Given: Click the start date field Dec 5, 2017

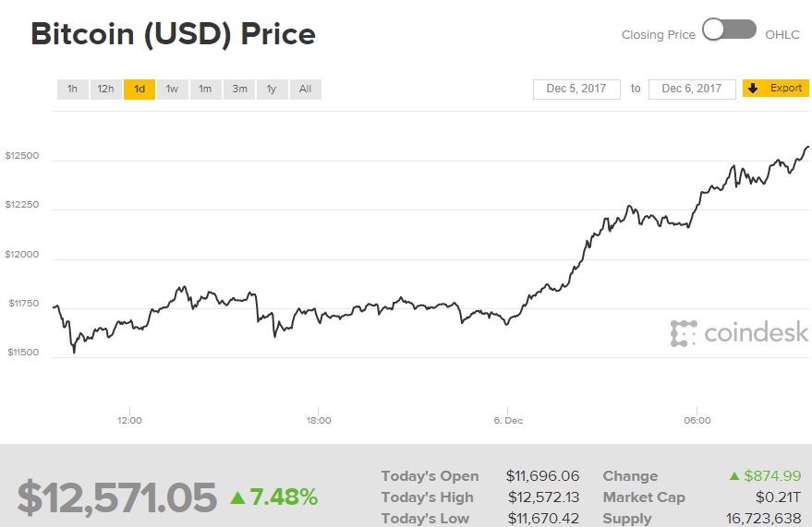Looking at the screenshot, I should click(x=576, y=89).
